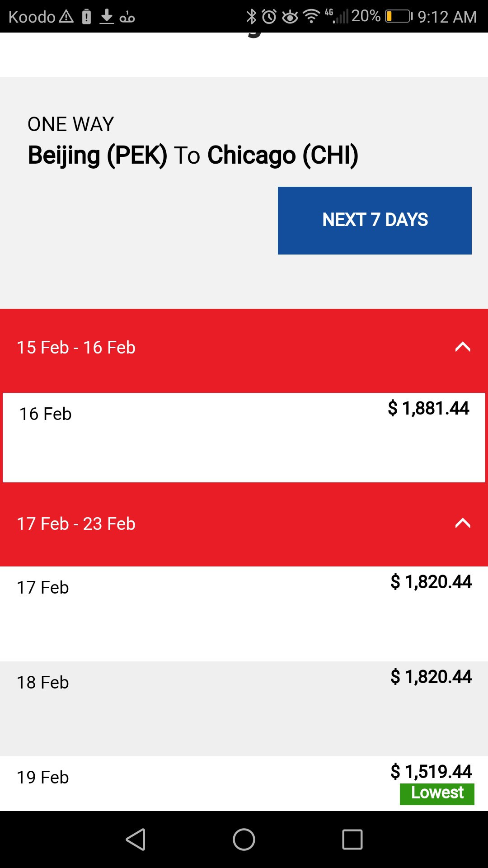Screen dimensions: 488x868
Task: Choose the 18 Feb flight fare
Action: (x=244, y=708)
